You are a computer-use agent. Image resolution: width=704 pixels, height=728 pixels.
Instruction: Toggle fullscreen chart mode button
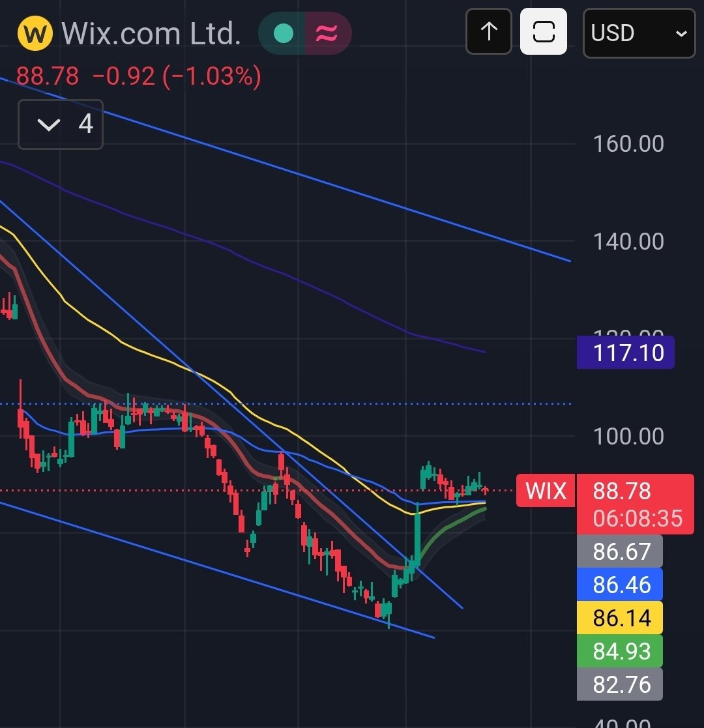pos(544,31)
